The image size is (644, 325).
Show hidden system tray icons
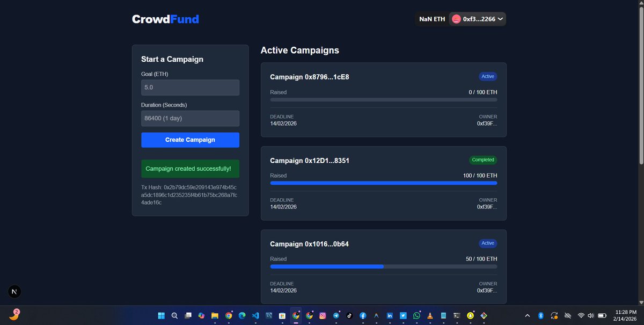(528, 316)
